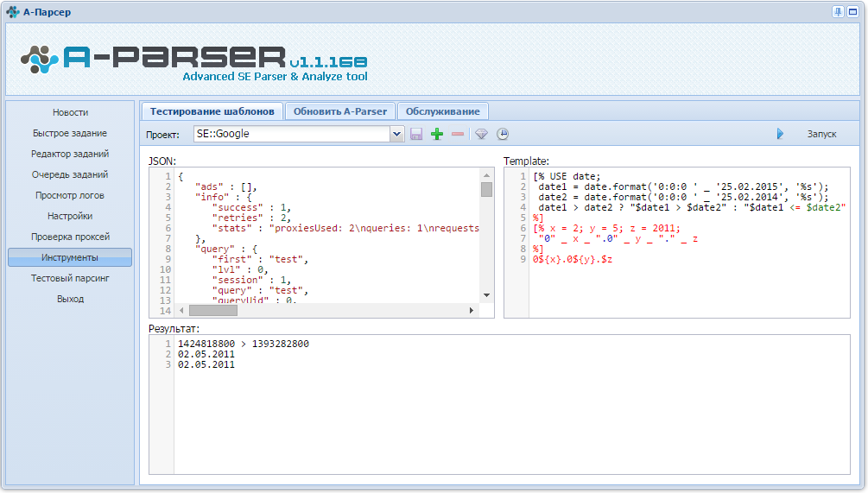Remove the project with the red minus icon

(x=458, y=134)
